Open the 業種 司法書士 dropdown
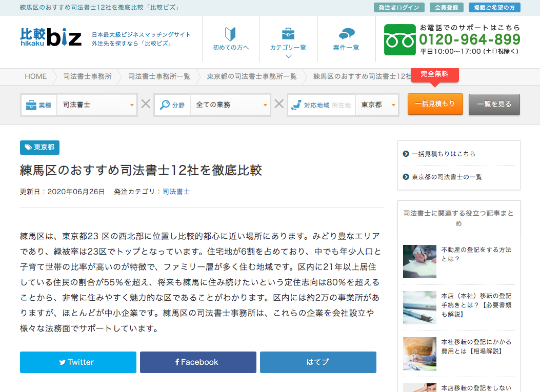The width and height of the screenshot is (540, 392). pyautogui.click(x=97, y=105)
